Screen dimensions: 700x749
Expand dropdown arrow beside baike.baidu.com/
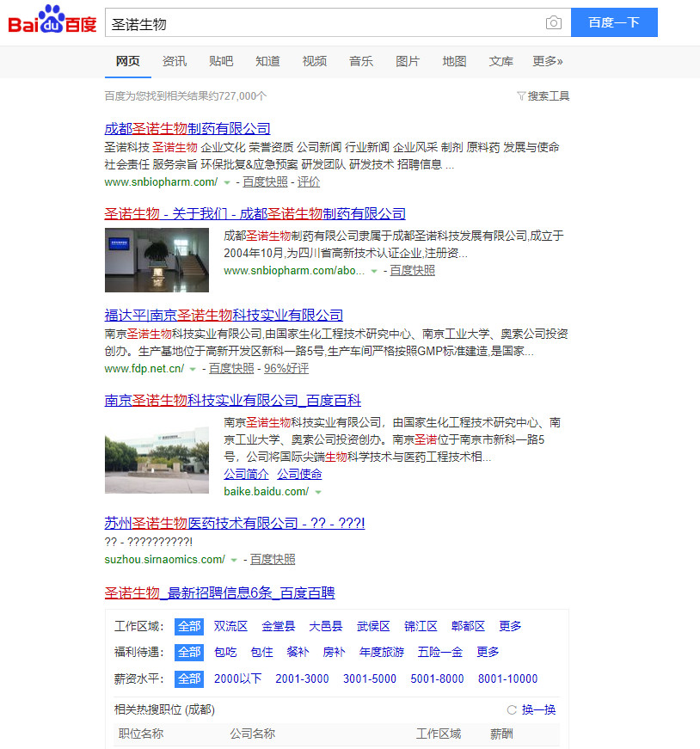click(x=318, y=492)
